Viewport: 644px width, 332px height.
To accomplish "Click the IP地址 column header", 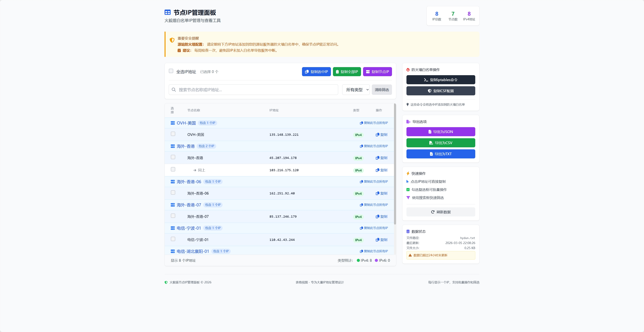I will point(274,110).
